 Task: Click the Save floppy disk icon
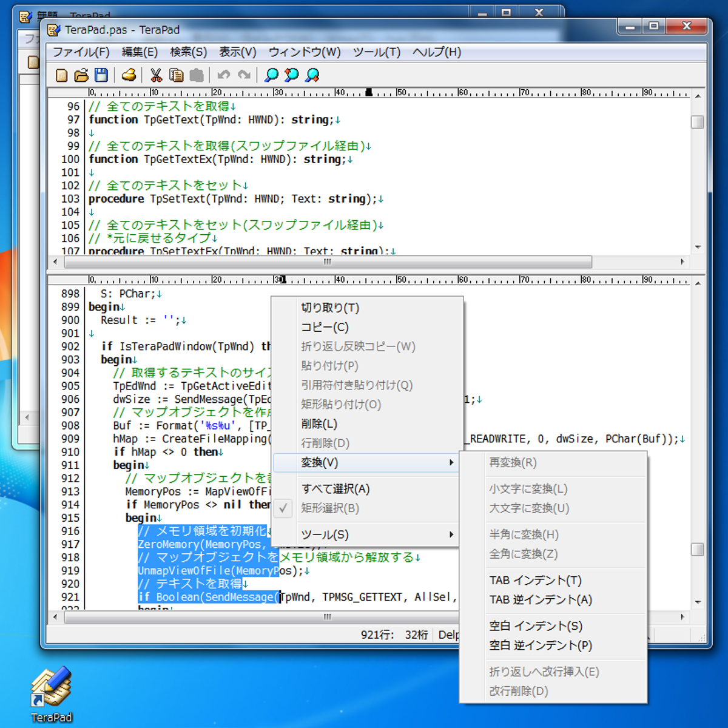[101, 75]
